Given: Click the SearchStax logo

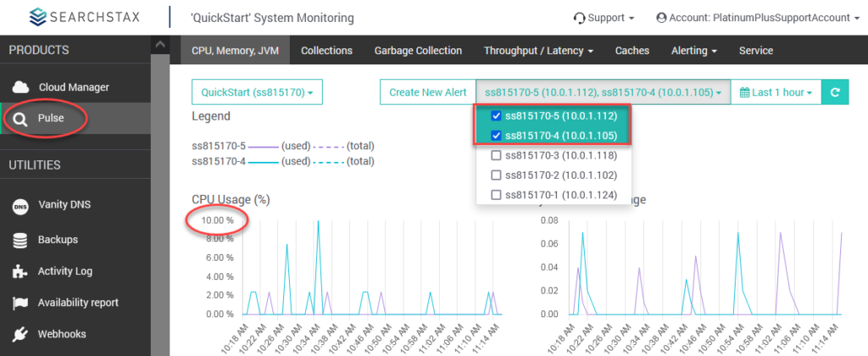Looking at the screenshot, I should 84,17.
